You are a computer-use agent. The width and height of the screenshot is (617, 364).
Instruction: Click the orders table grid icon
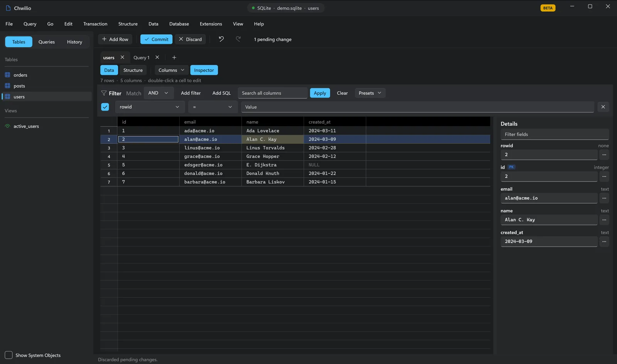tap(7, 75)
